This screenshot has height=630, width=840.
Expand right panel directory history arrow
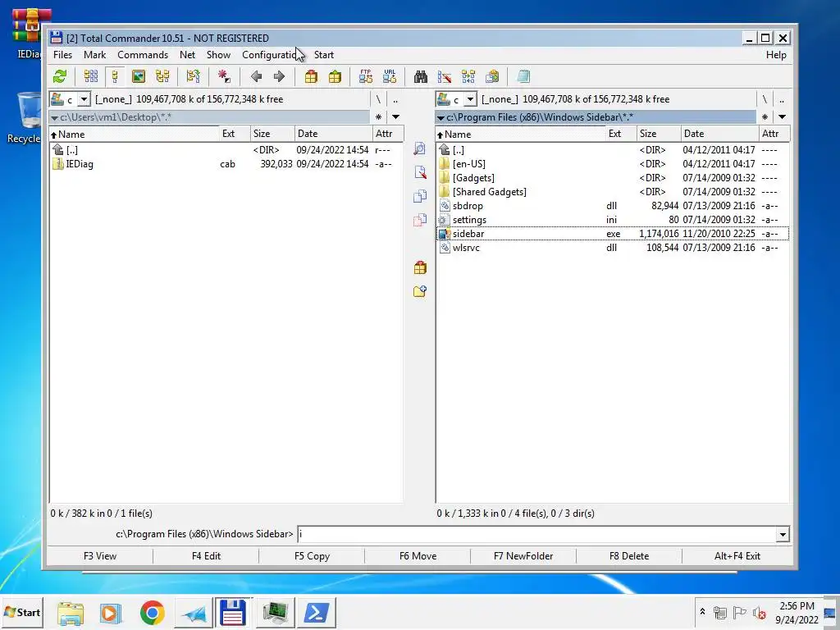click(782, 116)
